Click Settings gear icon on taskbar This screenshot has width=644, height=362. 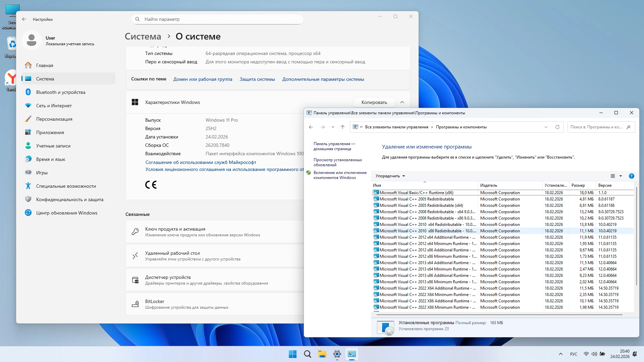[x=337, y=354]
